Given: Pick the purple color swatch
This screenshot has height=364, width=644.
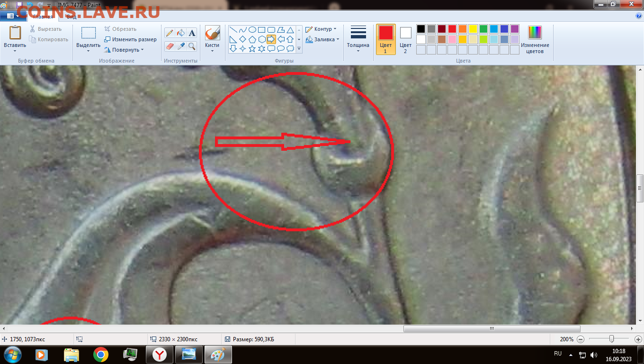Looking at the screenshot, I should (x=515, y=29).
